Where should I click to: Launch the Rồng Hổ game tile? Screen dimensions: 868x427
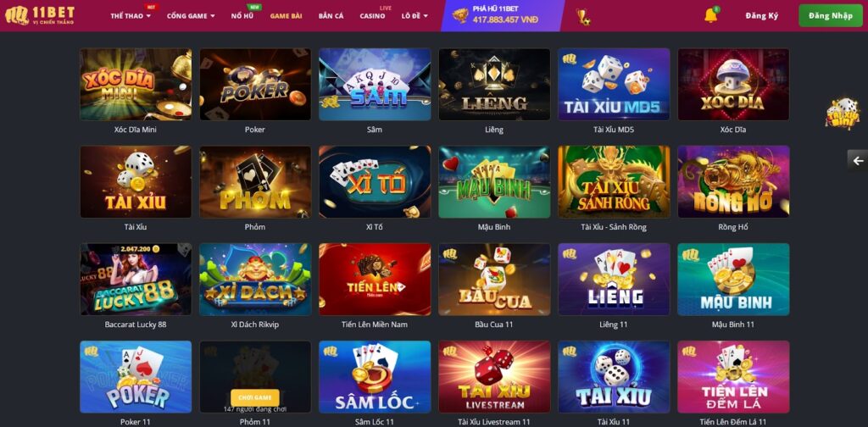733,181
